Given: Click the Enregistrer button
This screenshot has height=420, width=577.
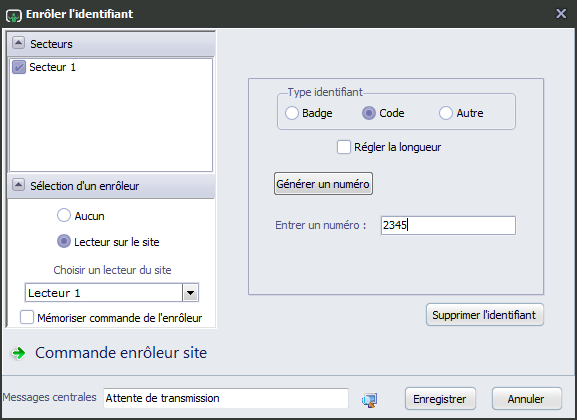Looking at the screenshot, I should point(440,399).
